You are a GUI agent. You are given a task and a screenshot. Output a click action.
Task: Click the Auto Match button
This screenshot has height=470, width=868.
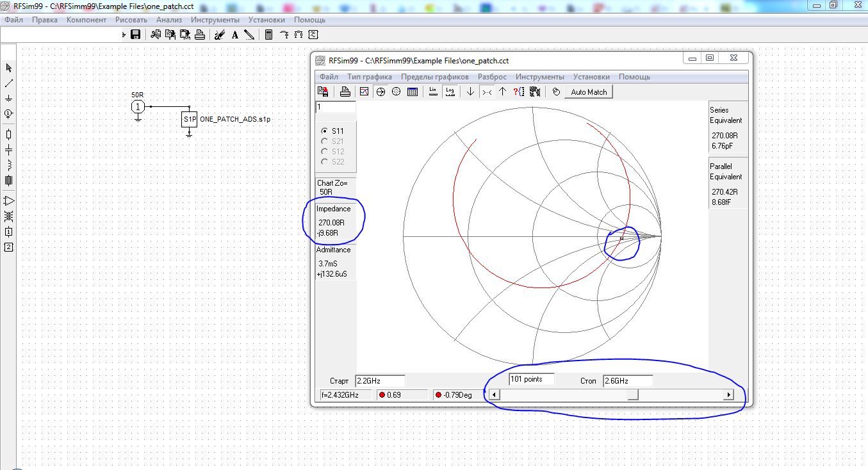589,92
